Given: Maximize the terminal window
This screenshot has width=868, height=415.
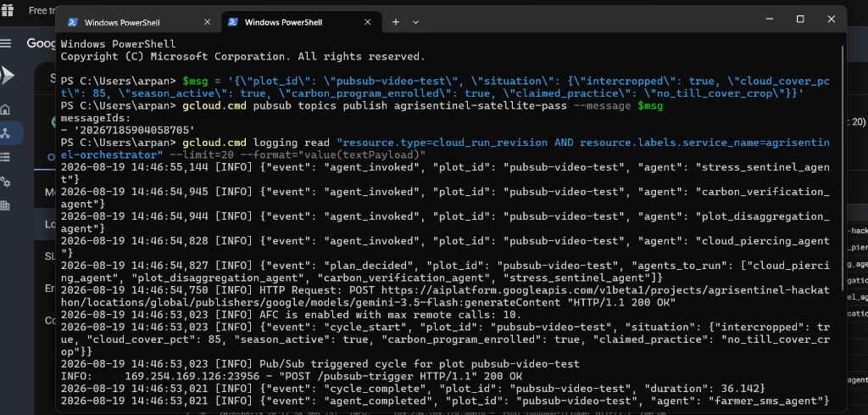Looking at the screenshot, I should pyautogui.click(x=800, y=19).
